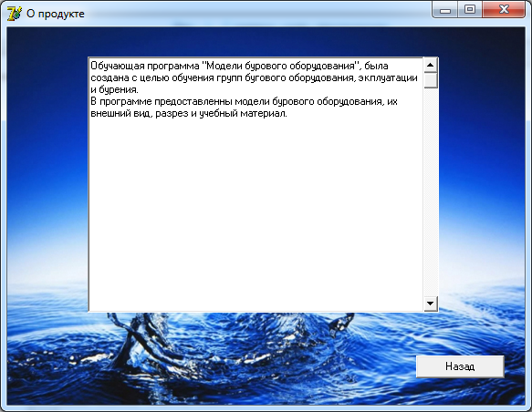This screenshot has width=532, height=412.
Task: Click the text line "и бурения."
Action: point(114,89)
